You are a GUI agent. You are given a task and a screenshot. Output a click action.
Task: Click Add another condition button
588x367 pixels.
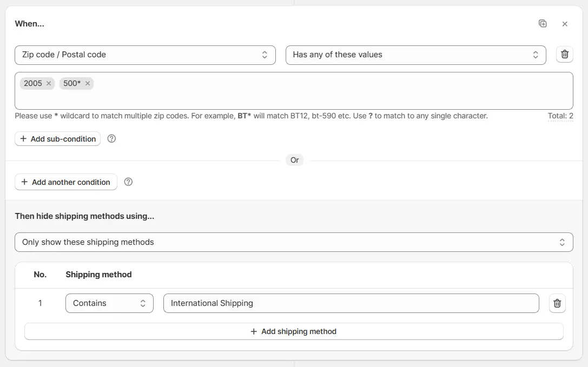65,182
